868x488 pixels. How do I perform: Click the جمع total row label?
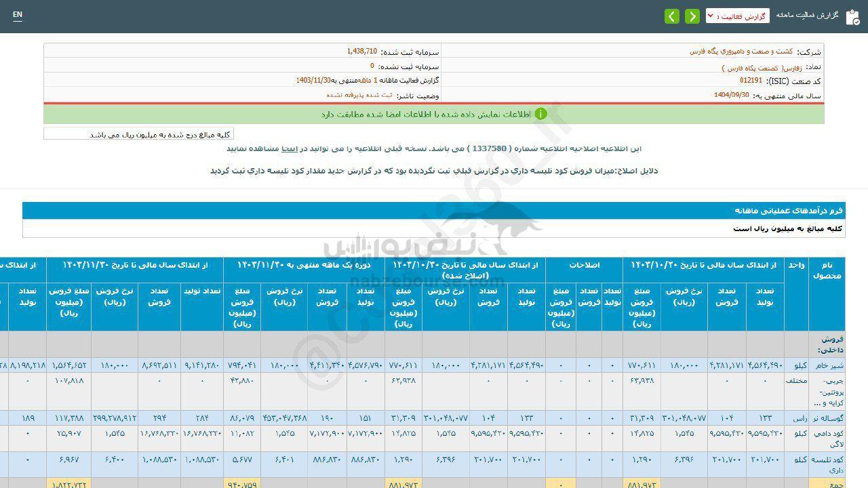pos(836,484)
